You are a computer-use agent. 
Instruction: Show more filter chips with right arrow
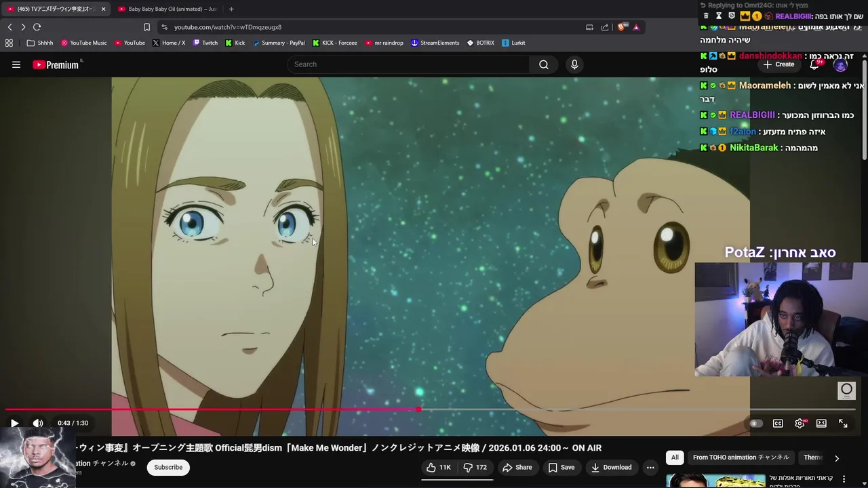(837, 458)
